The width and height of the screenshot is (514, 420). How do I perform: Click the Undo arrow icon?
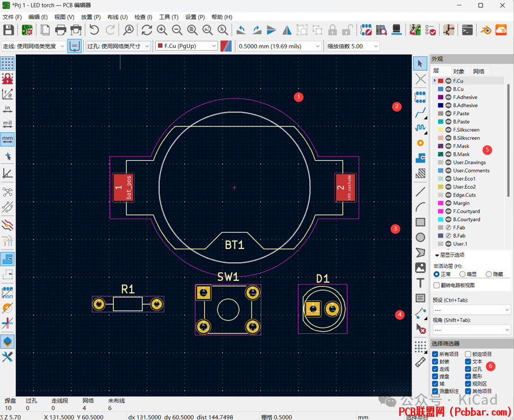pos(94,30)
